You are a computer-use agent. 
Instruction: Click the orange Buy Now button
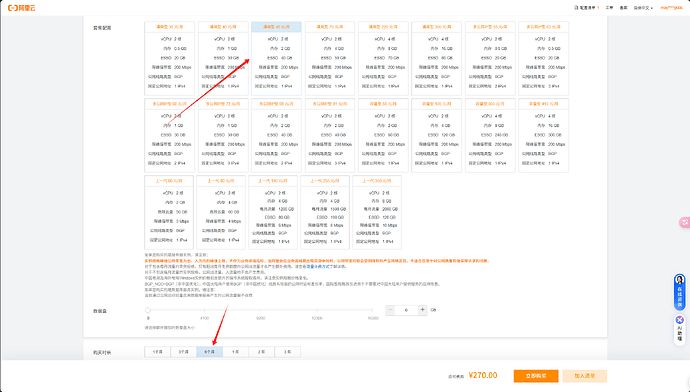(536, 376)
